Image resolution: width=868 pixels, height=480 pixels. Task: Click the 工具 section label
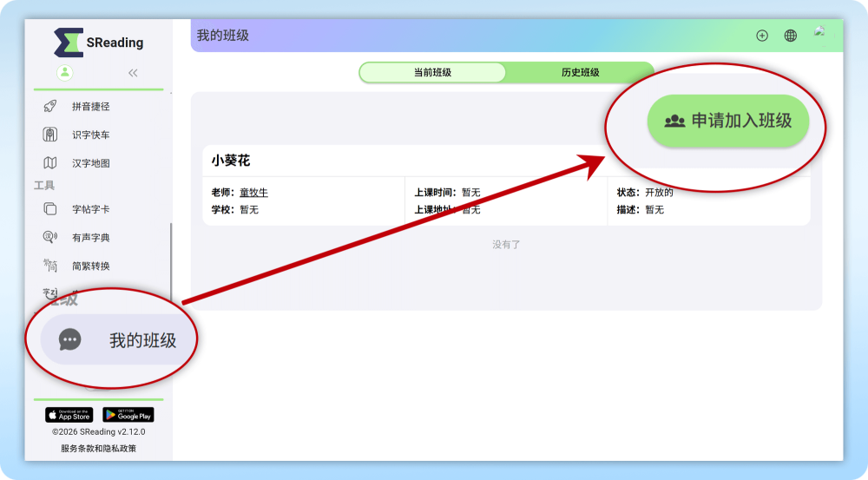(44, 186)
